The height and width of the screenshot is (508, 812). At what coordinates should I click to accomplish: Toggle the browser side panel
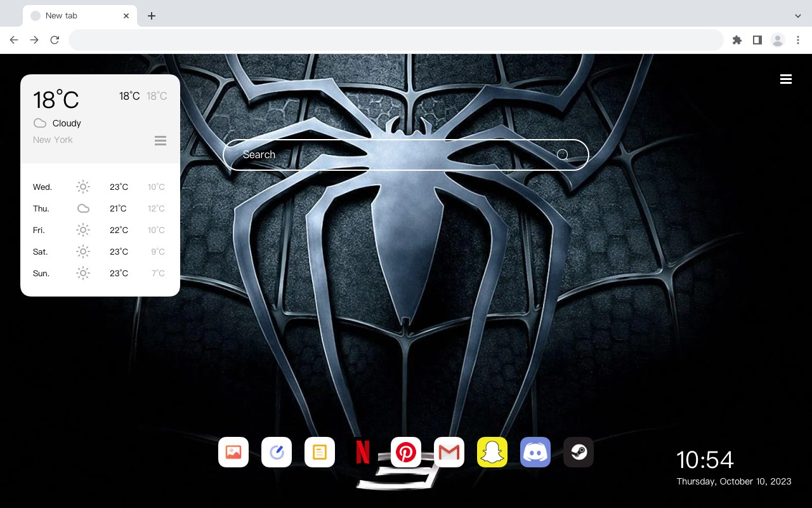point(757,40)
